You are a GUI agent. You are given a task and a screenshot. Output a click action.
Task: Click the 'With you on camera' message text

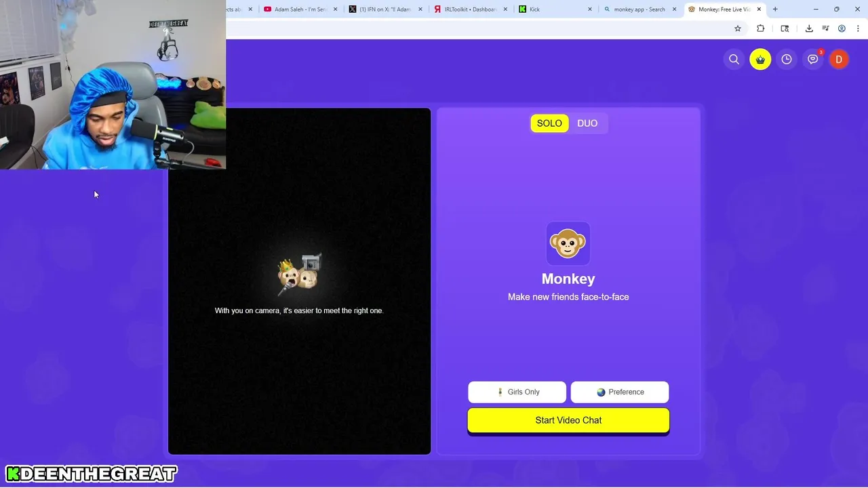pyautogui.click(x=299, y=310)
